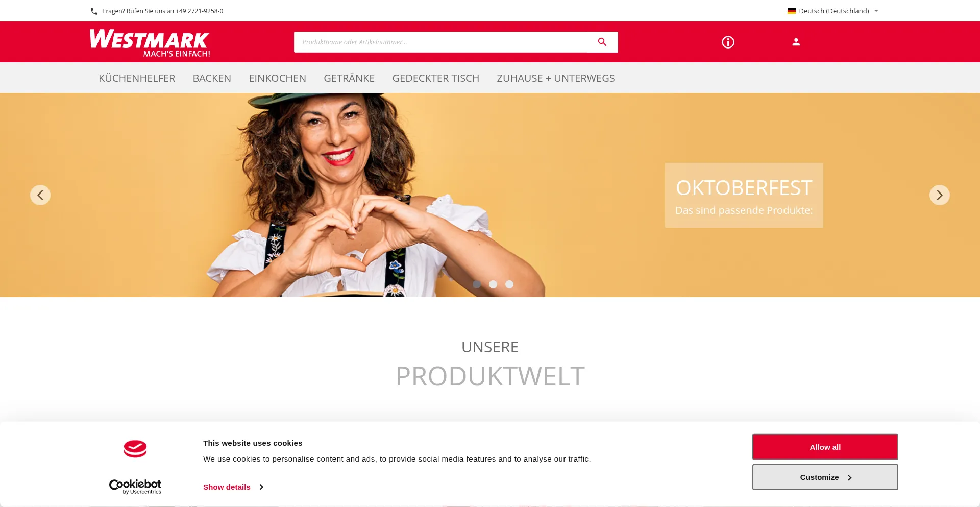Image resolution: width=980 pixels, height=507 pixels.
Task: Click the German flag icon
Action: [791, 11]
